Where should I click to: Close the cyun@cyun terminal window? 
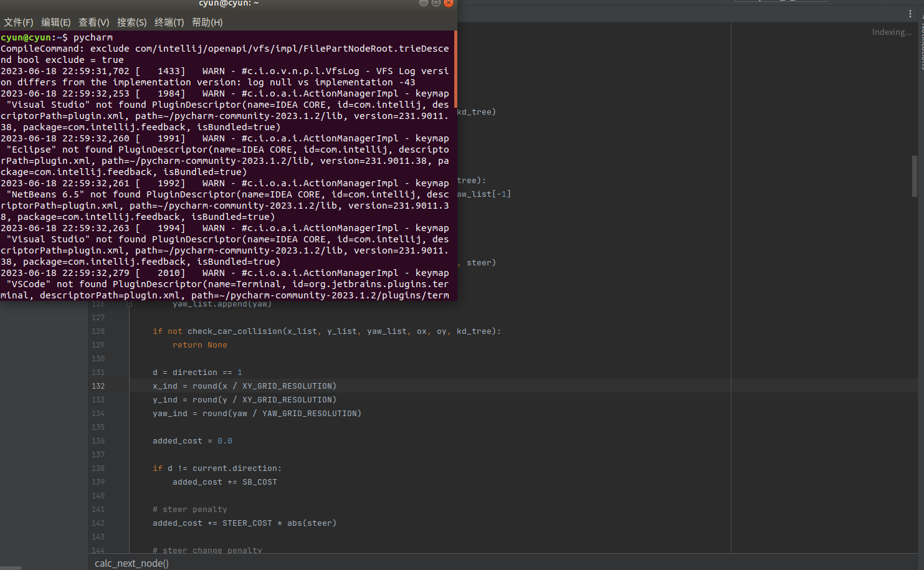pyautogui.click(x=449, y=2)
